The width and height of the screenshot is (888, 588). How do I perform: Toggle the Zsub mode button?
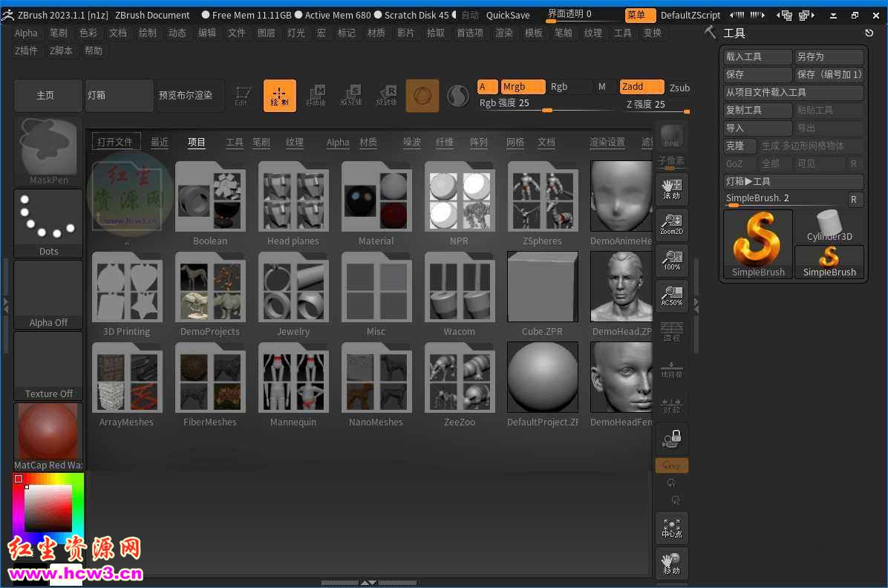point(679,88)
